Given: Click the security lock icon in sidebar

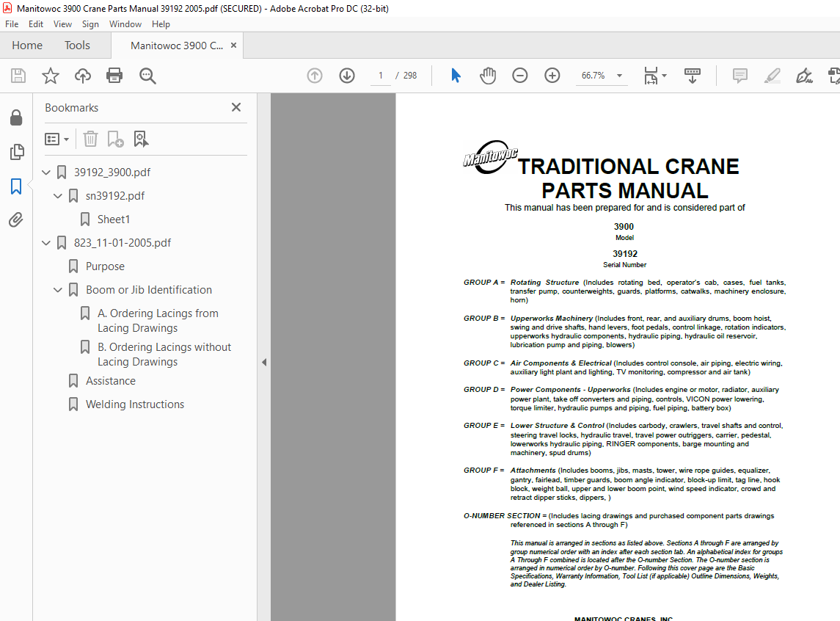Looking at the screenshot, I should (x=16, y=117).
